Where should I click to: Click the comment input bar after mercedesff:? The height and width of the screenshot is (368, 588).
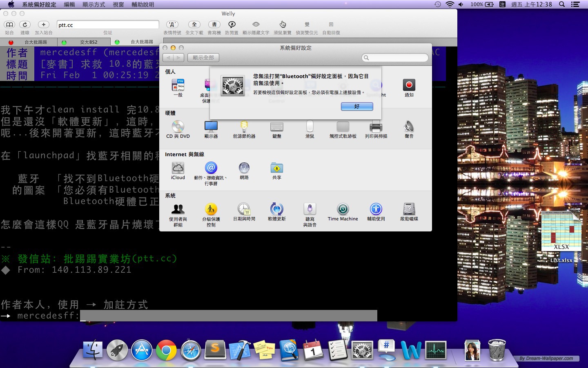[x=228, y=316]
